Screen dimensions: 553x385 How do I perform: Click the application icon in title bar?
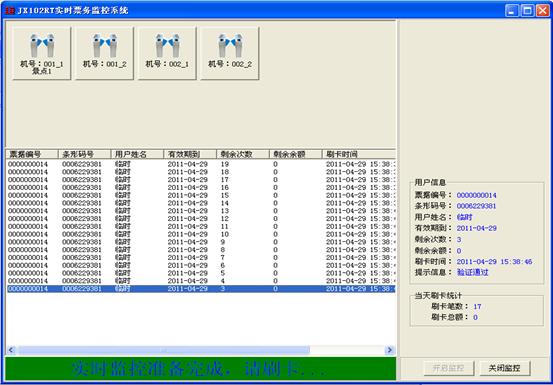(10, 11)
